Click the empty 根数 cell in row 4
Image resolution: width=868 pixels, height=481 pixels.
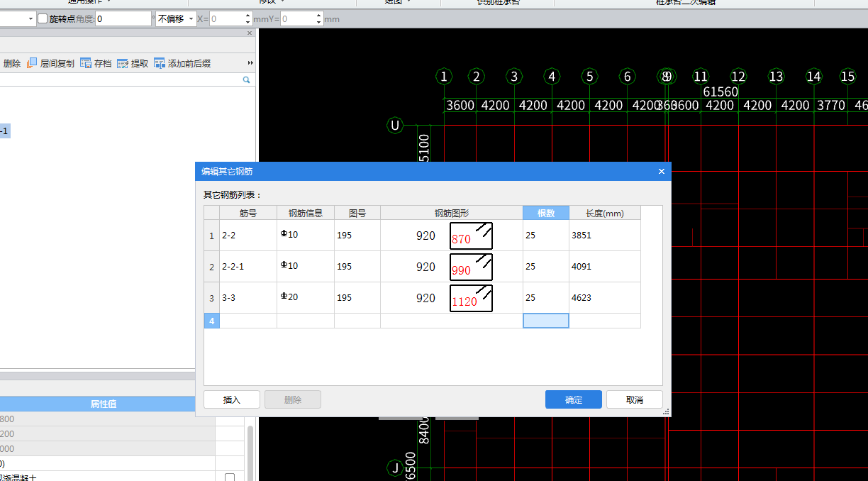546,321
